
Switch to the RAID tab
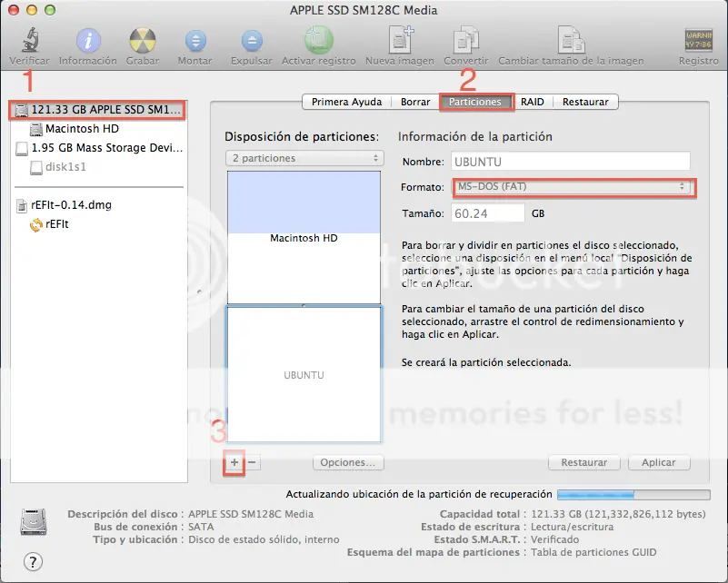pos(532,102)
